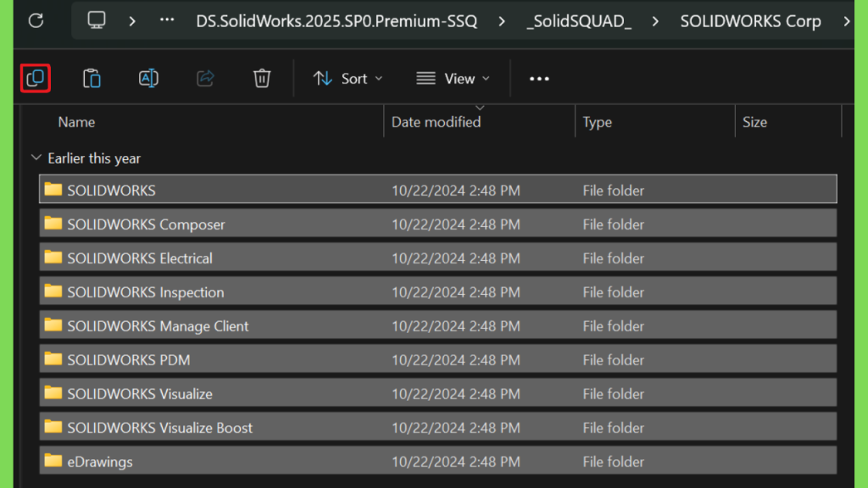The width and height of the screenshot is (868, 488).
Task: Sort by the Date modified column header
Action: click(x=437, y=122)
